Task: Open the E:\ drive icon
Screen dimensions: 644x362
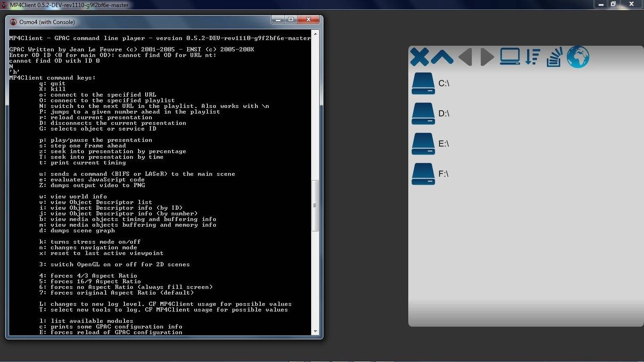Action: (423, 144)
